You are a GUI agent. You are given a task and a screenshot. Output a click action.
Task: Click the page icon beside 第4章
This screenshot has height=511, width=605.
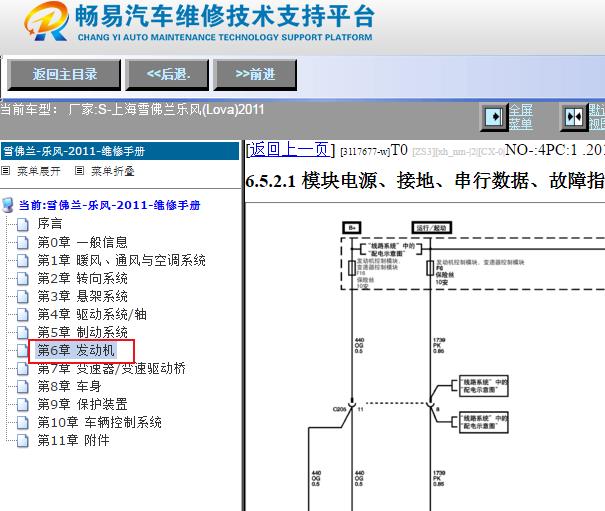(x=23, y=315)
